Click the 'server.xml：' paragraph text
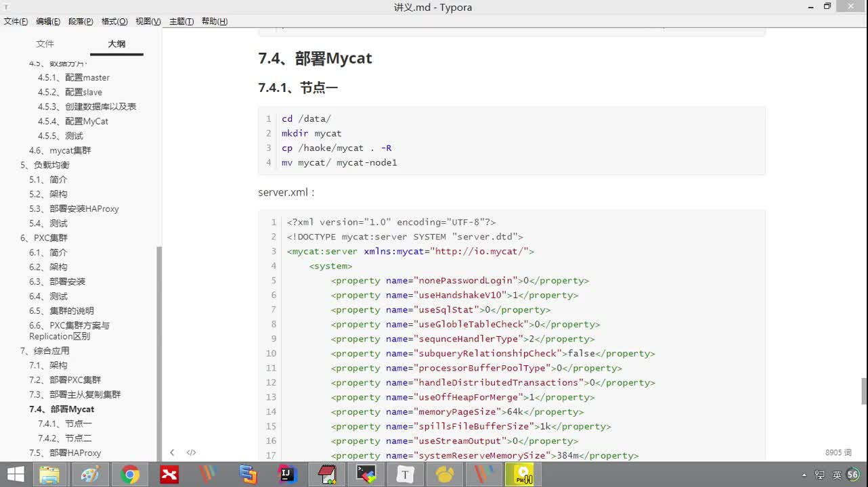The image size is (868, 487). [x=286, y=193]
